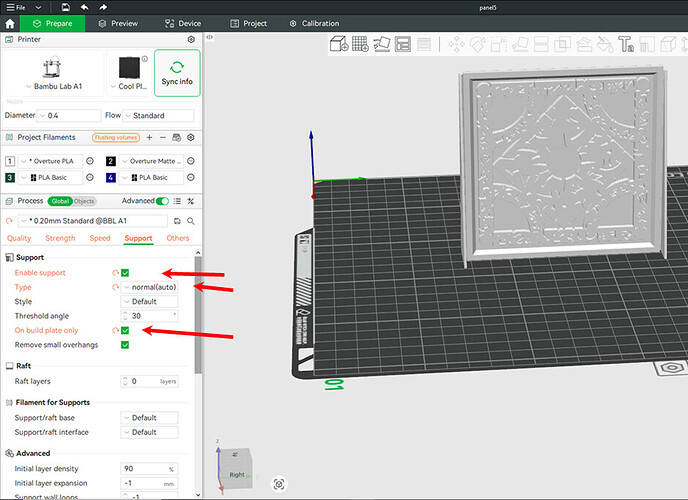Viewport: 688px width, 500px height.
Task: Switch off the Advanced toggle
Action: (162, 201)
